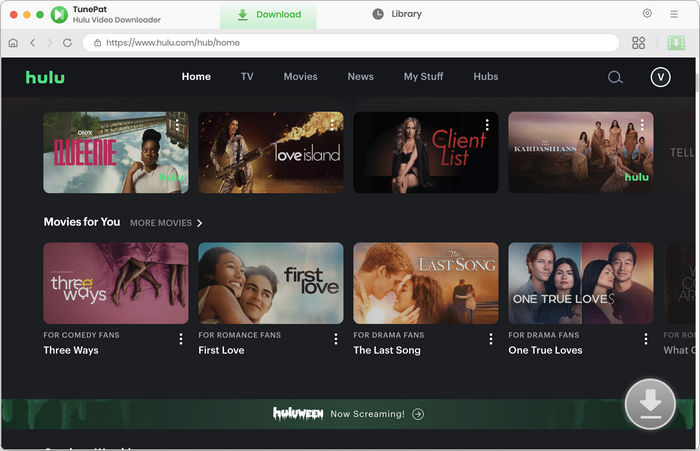This screenshot has height=451, width=700.
Task: Open options menu on Kardashians card
Action: pyautogui.click(x=642, y=125)
